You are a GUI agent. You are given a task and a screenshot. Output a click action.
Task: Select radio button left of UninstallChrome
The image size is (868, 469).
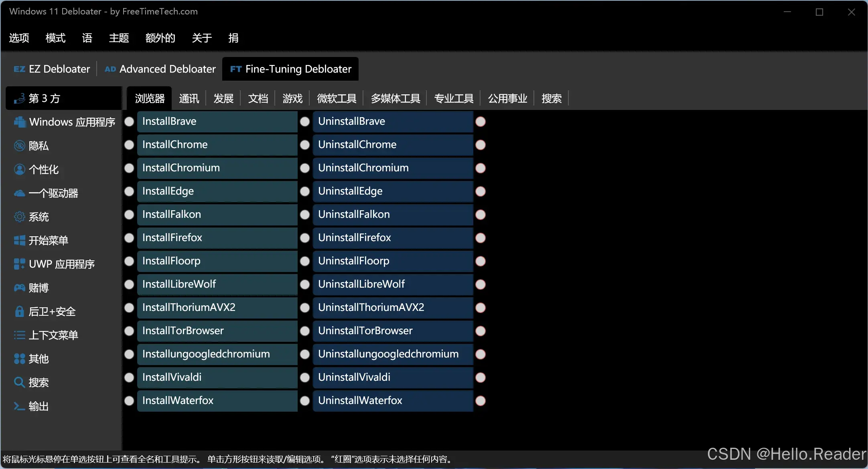click(305, 145)
